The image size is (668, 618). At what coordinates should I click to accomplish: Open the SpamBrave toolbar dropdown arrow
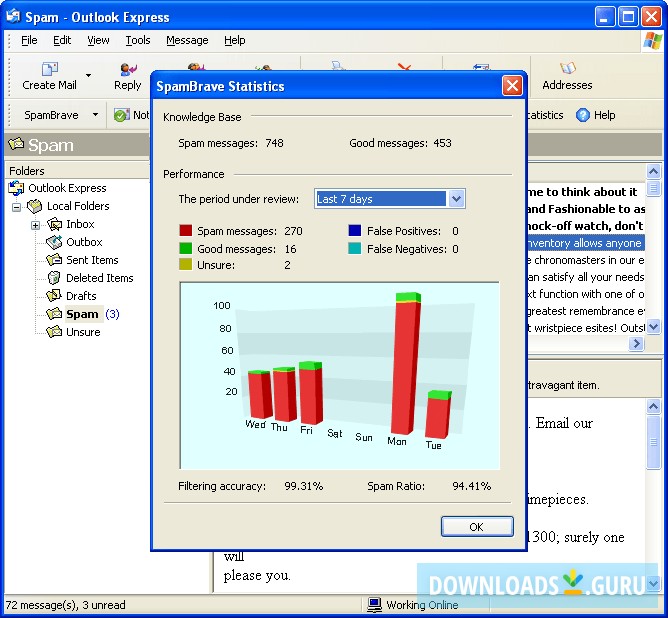coord(95,115)
